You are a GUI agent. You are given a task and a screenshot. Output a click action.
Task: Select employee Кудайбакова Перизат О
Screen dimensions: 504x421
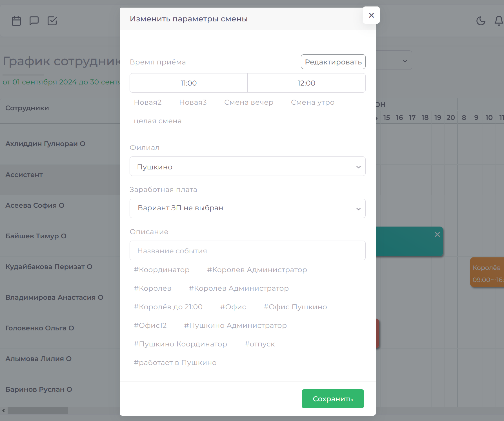(49, 267)
